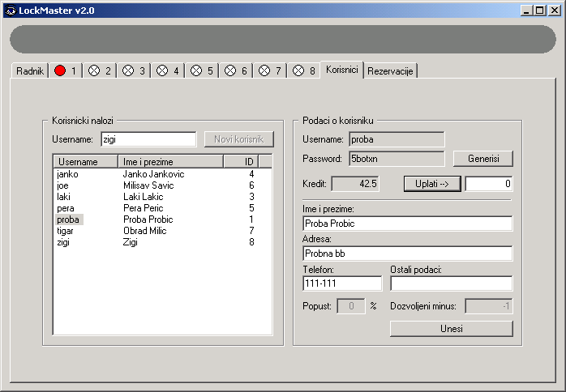Click the name Proba Probic in list
Screen dimensions: 566x392
pyautogui.click(x=148, y=219)
